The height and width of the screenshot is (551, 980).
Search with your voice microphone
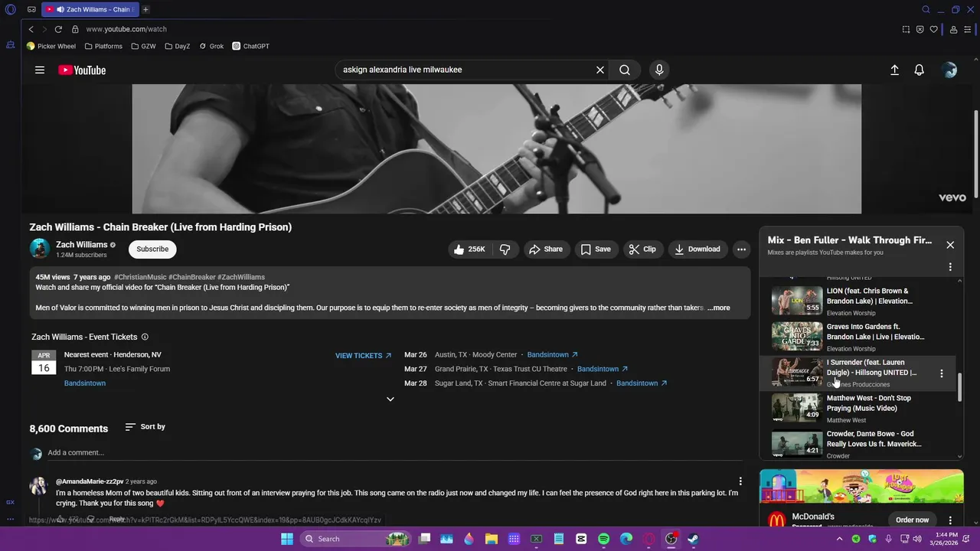click(659, 70)
